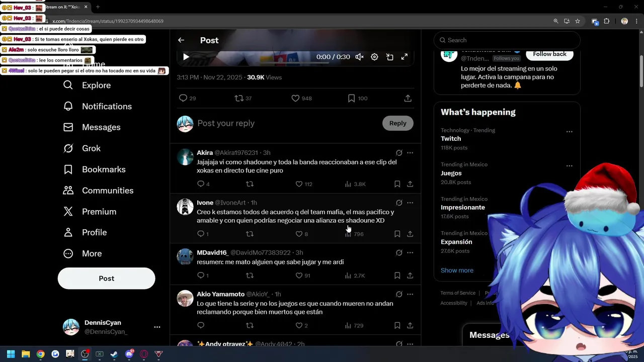
Task: Open more options for Juegos trend
Action: point(569,166)
